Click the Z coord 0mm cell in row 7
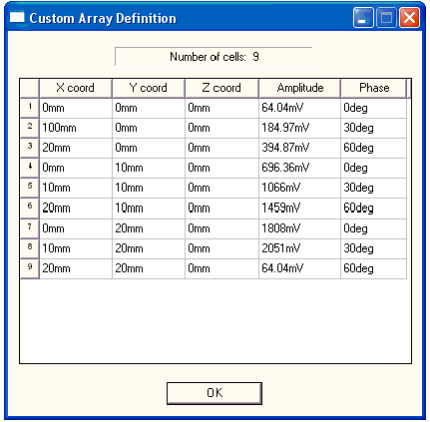430x422 pixels. coord(222,229)
